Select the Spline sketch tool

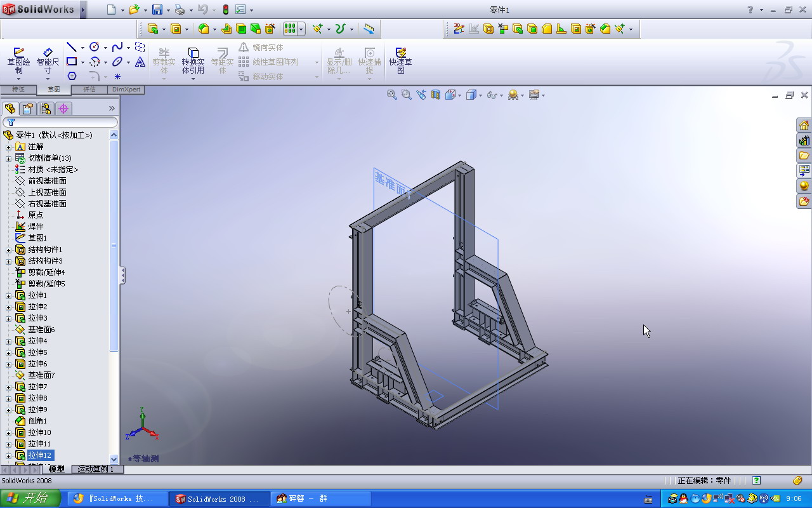(x=117, y=47)
